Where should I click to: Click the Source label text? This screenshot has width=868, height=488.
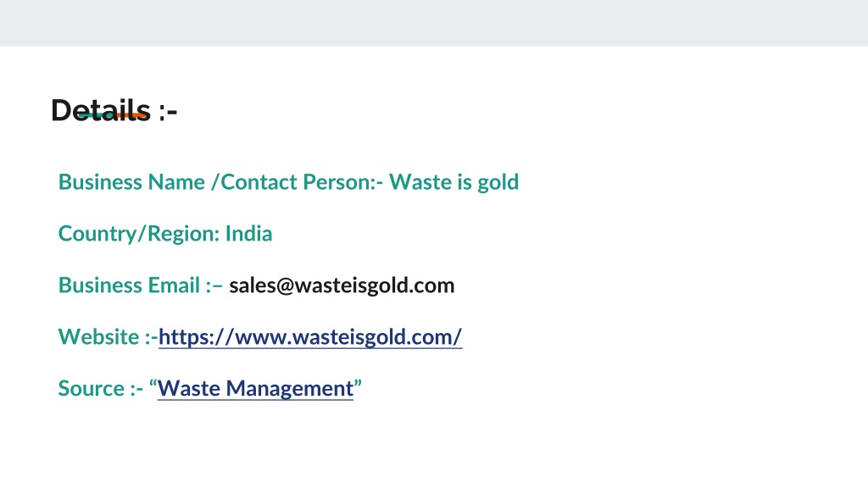92,388
